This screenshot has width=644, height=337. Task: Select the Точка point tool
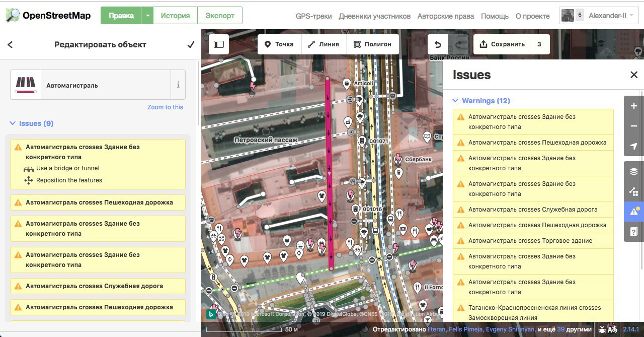(x=279, y=44)
